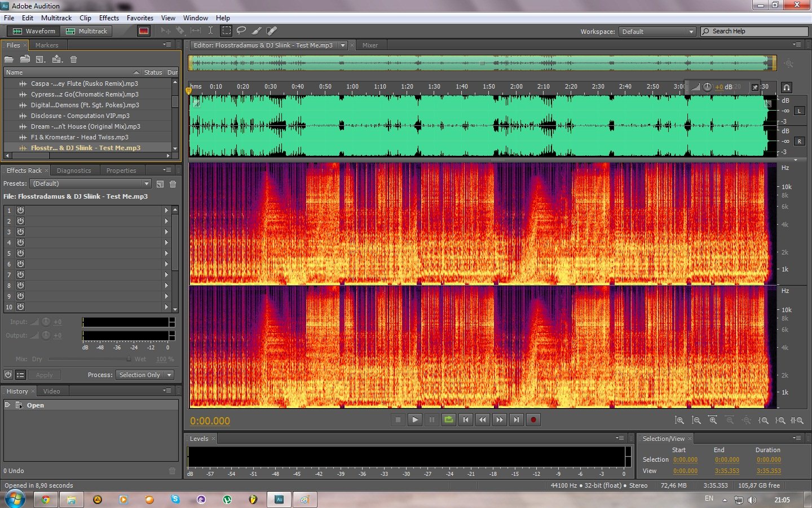Open the Process Selection Only dropdown

(x=145, y=375)
